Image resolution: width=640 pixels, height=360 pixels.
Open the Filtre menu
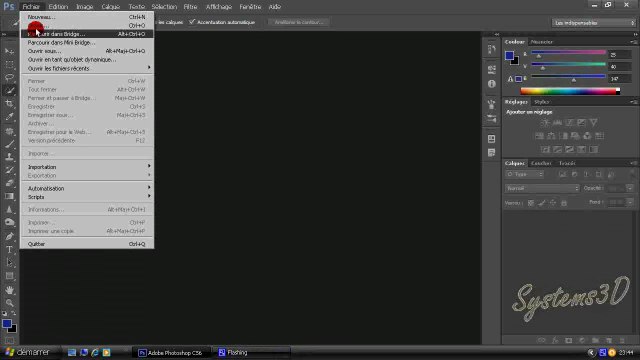(x=190, y=7)
